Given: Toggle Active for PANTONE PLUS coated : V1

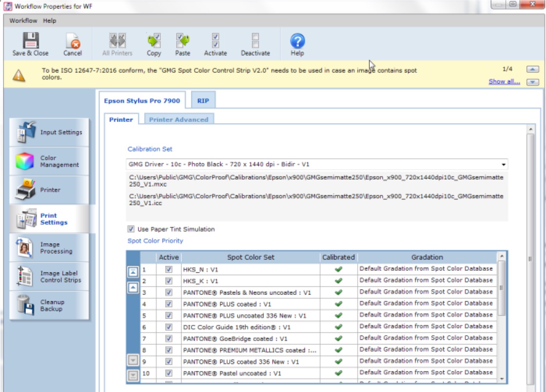Looking at the screenshot, I should pos(169,304).
